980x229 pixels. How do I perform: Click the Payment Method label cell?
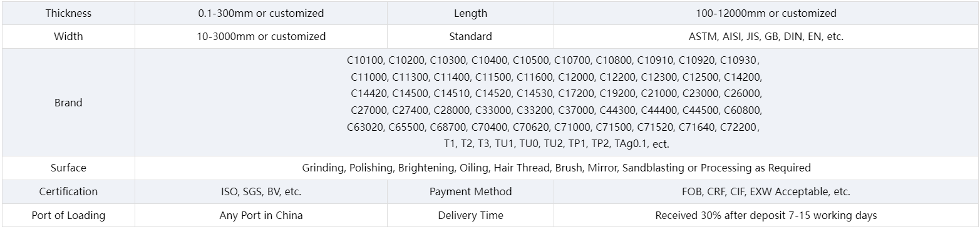pyautogui.click(x=470, y=191)
